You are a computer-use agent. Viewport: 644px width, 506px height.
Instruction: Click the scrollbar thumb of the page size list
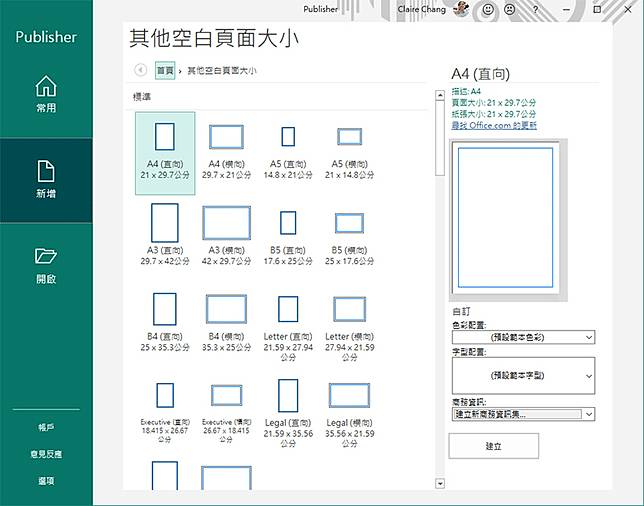tap(440, 138)
